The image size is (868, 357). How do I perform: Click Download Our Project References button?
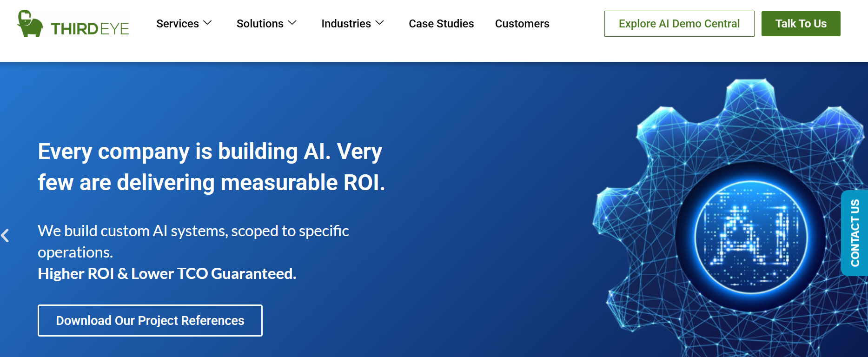coord(150,320)
